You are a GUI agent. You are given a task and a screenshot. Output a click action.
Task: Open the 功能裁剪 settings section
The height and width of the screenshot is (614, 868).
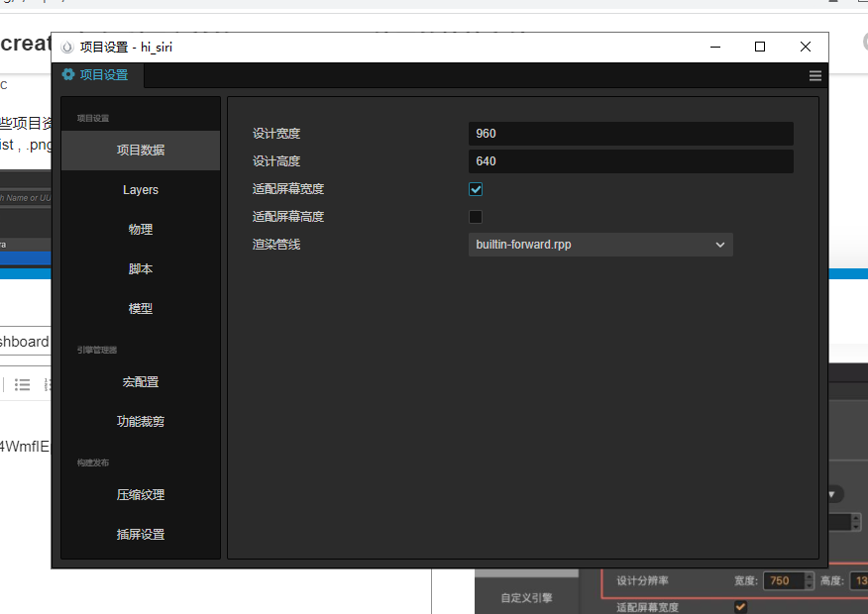pos(141,422)
